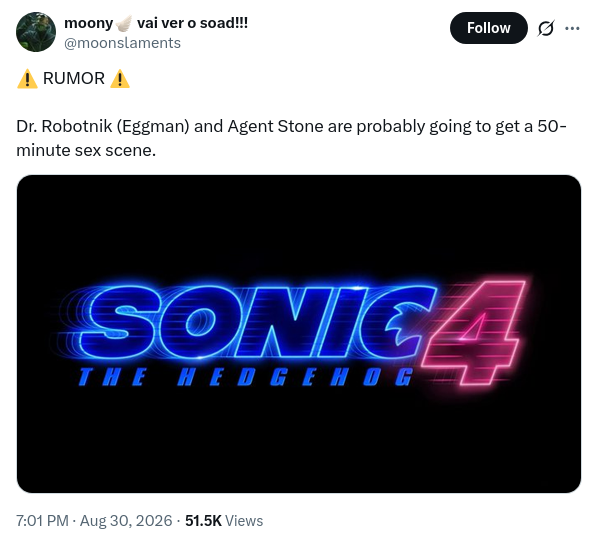Open the Grok explain-post icon
598x544 pixels.
tap(545, 28)
